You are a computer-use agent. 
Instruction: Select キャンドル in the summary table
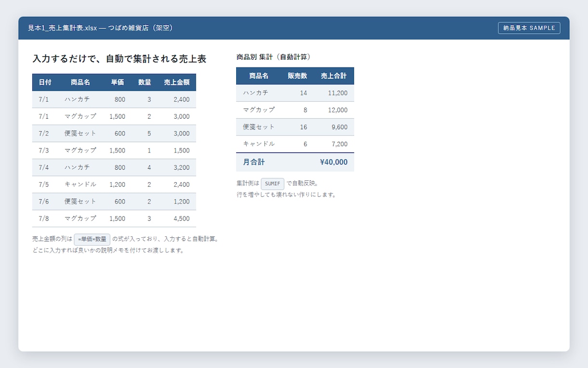click(x=259, y=144)
